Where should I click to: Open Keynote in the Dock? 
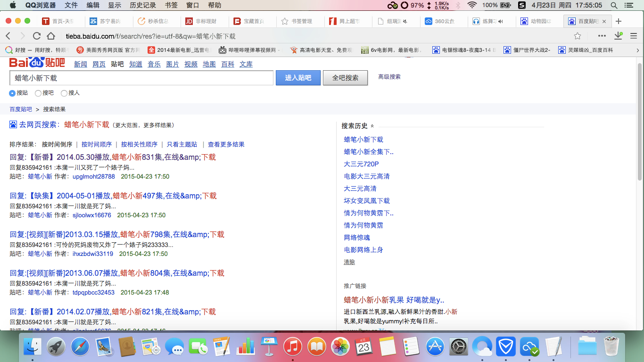[269, 347]
